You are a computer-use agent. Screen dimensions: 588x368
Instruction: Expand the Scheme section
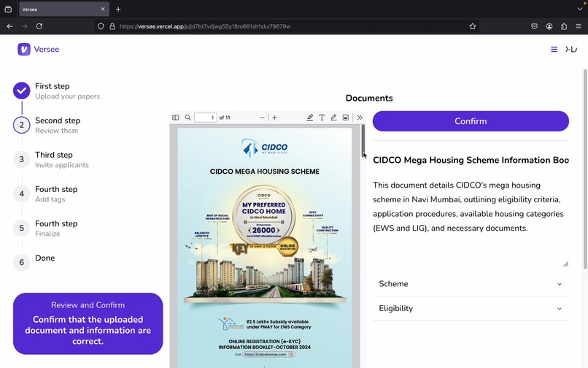click(471, 284)
